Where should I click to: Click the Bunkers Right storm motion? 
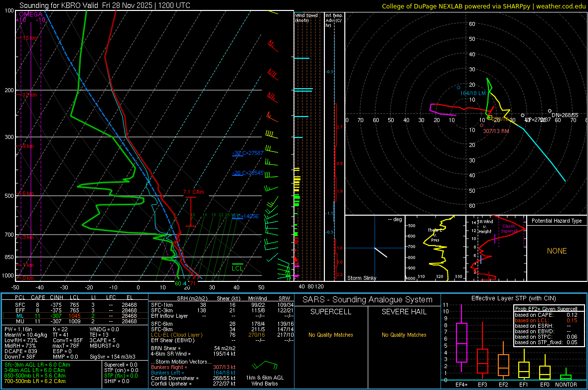click(x=193, y=367)
